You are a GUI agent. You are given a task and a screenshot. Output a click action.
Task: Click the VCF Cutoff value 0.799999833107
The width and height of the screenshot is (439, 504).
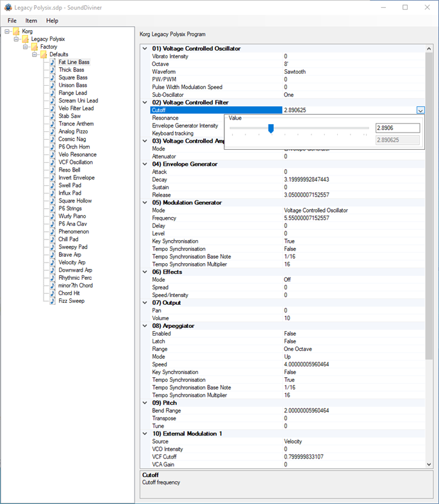pos(304,457)
